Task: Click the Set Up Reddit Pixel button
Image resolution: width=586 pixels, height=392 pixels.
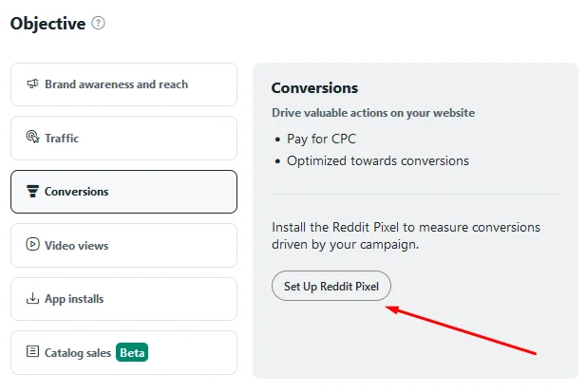Action: tap(331, 286)
